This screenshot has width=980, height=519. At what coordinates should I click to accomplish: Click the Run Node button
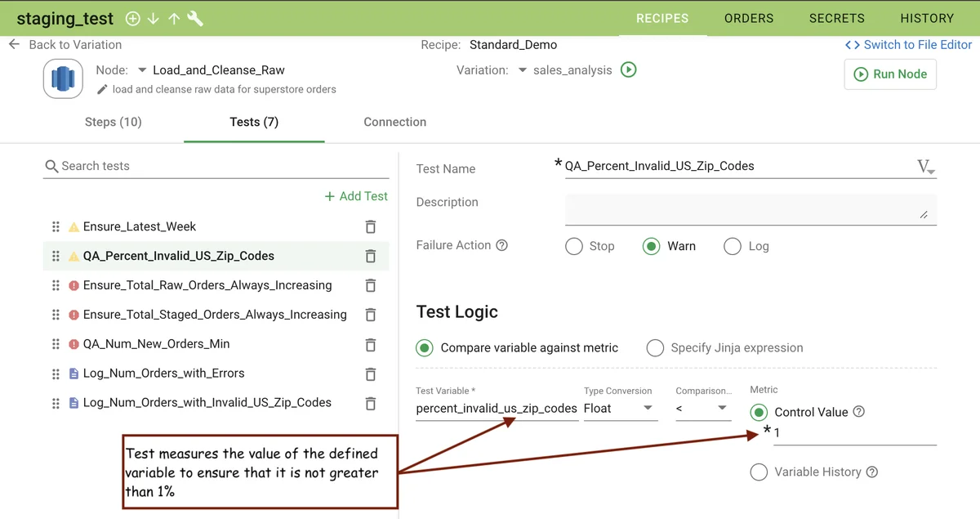[x=890, y=74]
